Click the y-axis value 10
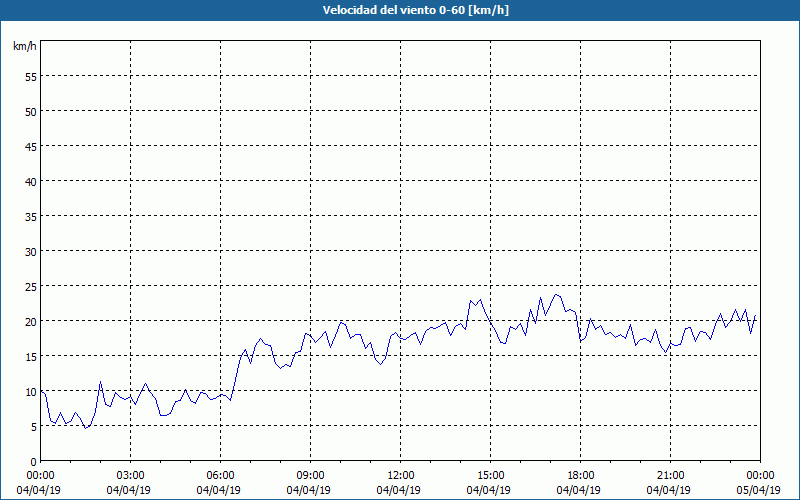The height and width of the screenshot is (500, 800). [31, 391]
